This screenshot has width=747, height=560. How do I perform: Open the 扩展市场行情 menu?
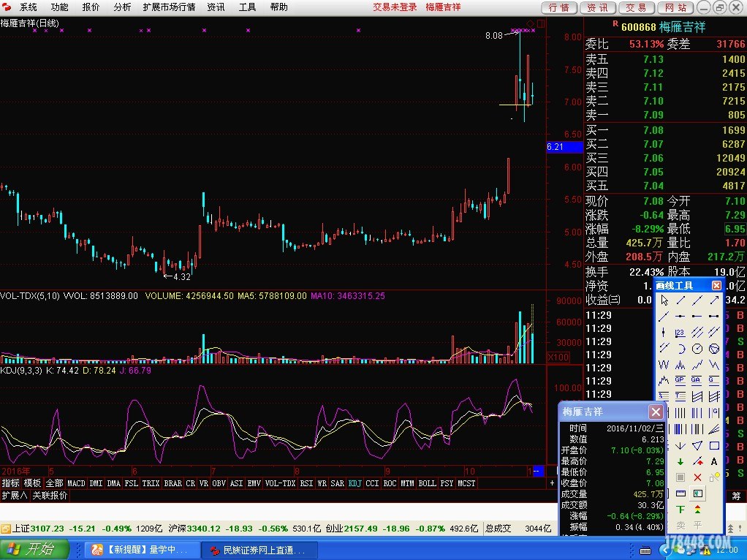[x=169, y=7]
